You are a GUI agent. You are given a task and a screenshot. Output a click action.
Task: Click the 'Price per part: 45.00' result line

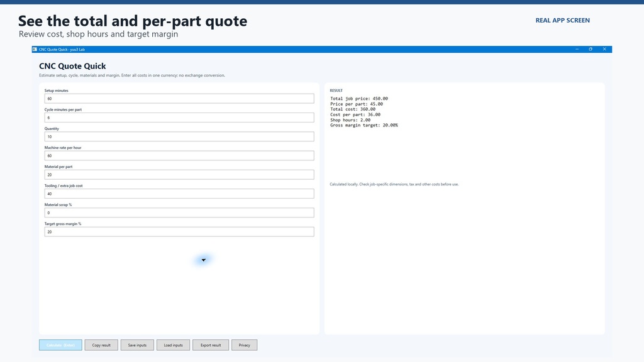(357, 104)
